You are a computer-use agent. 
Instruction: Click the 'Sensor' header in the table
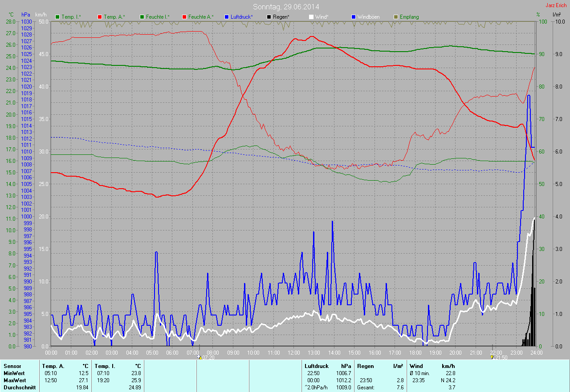tap(12, 366)
